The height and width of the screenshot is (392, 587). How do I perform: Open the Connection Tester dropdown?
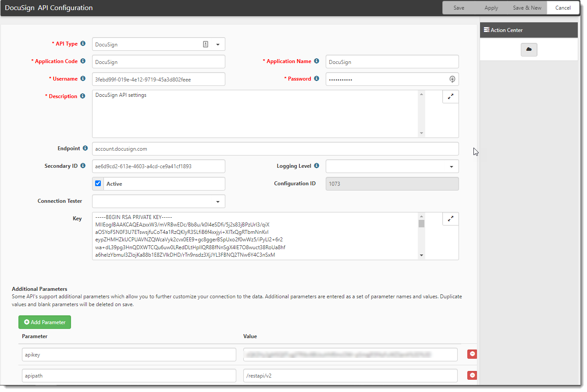217,201
